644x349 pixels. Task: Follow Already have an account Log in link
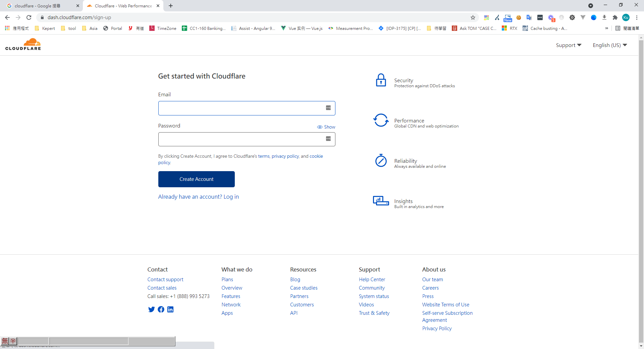198,197
